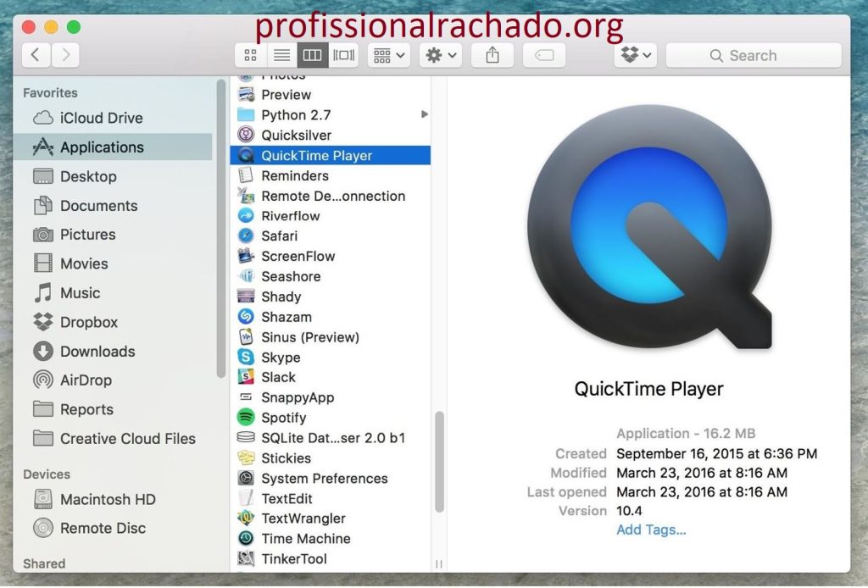
Task: Select Riverflow app
Action: click(x=330, y=216)
